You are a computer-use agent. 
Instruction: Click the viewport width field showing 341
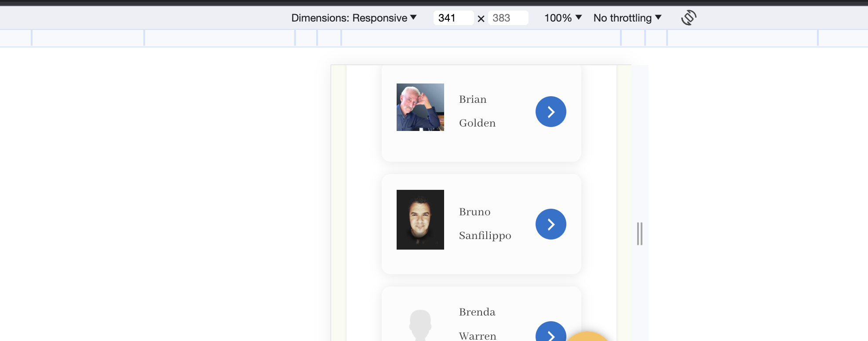[453, 18]
